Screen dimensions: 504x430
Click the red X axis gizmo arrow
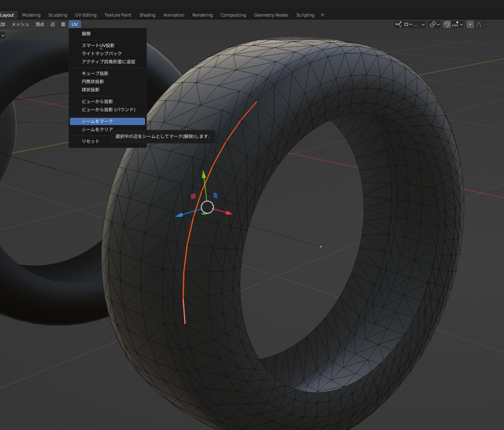(228, 213)
